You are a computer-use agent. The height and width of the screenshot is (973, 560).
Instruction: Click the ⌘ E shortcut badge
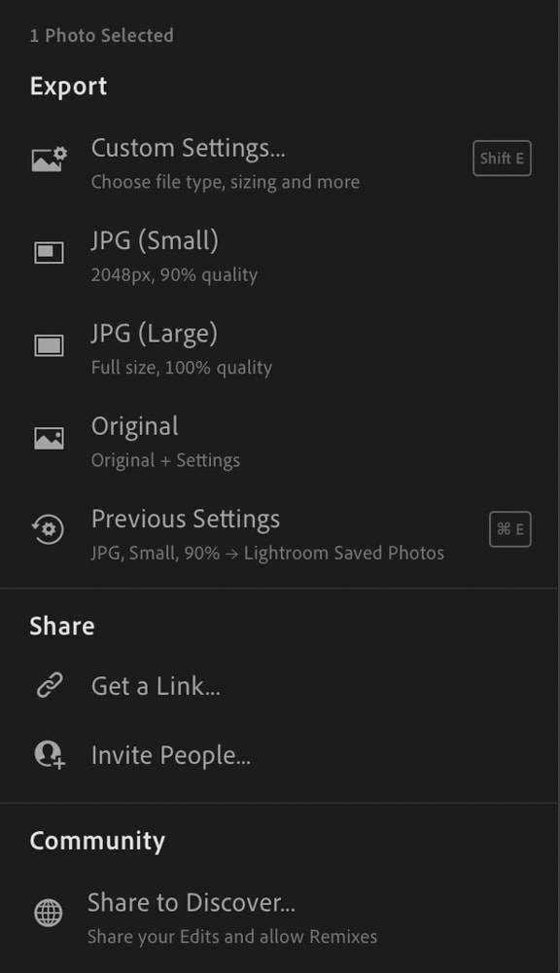point(509,529)
